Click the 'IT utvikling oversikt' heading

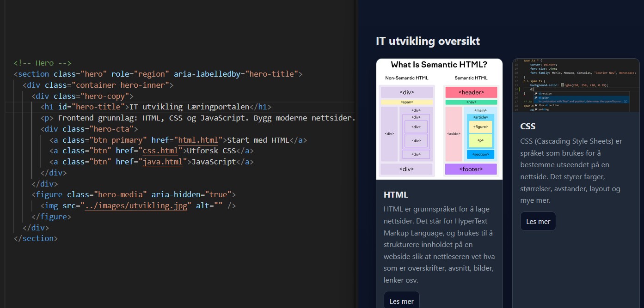[428, 41]
